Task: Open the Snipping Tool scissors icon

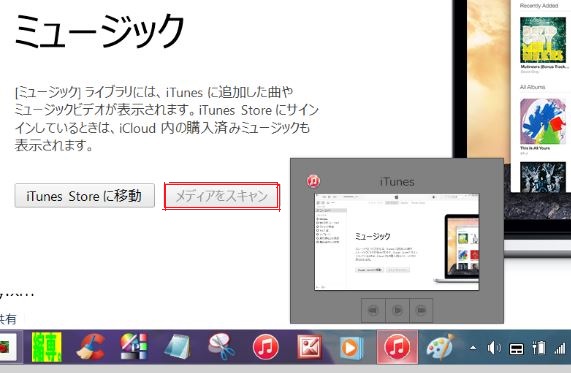Action: click(x=221, y=346)
